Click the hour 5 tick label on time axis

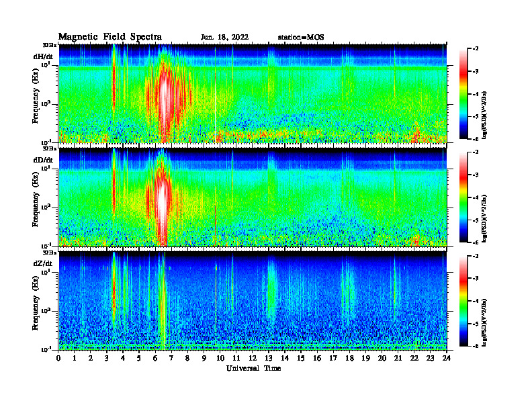[139, 359]
